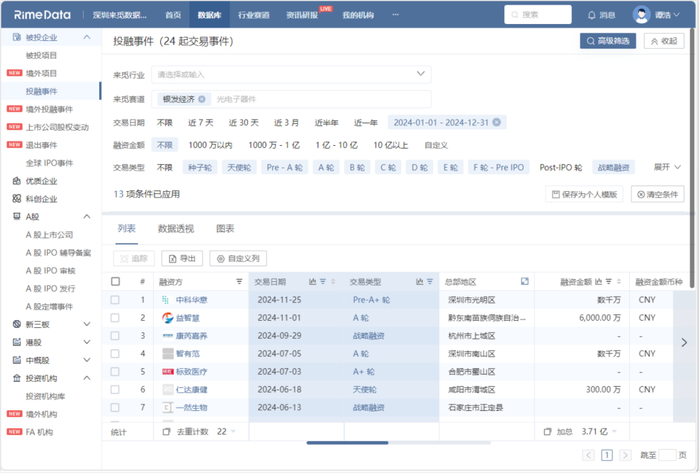Image resolution: width=700 pixels, height=473 pixels.
Task: Click the top search input field
Action: tap(538, 15)
